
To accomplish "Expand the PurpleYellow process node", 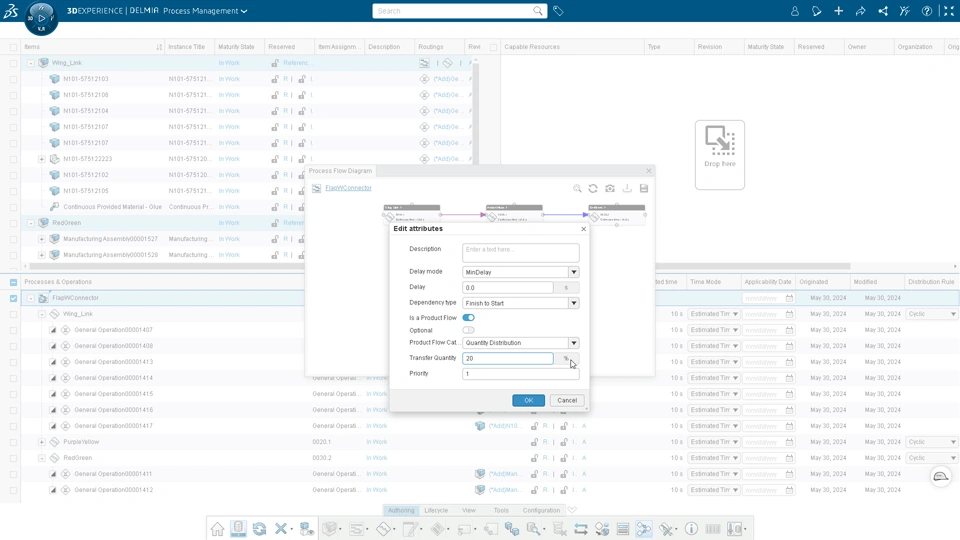I will click(42, 442).
